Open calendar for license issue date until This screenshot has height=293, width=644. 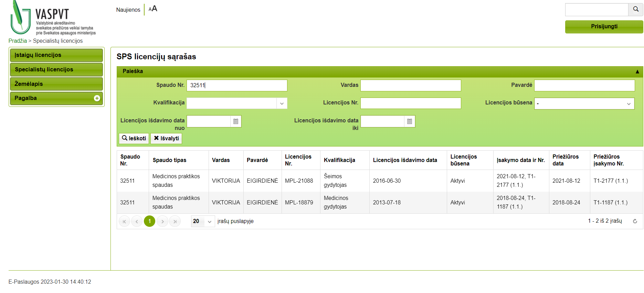410,121
